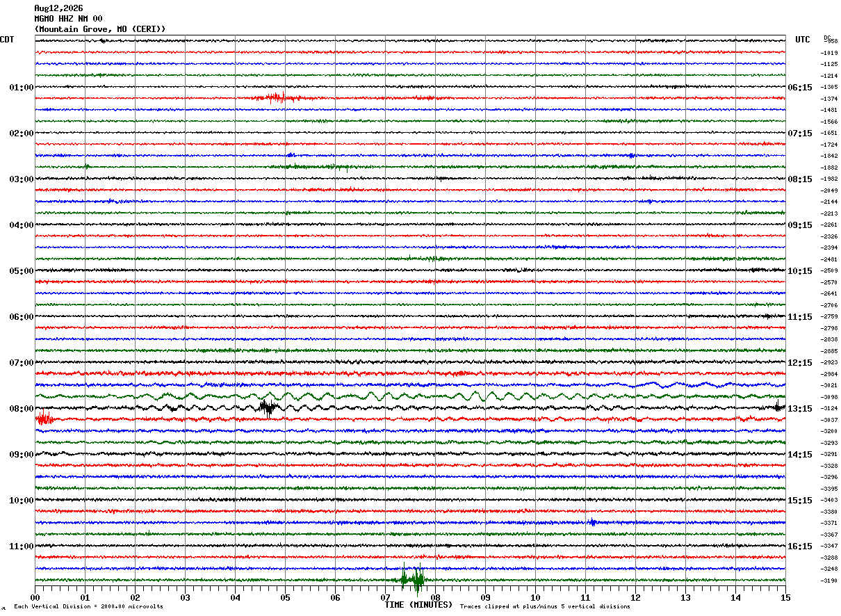This screenshot has width=841, height=616.
Task: Click the 16:15 UTC time label
Action: pyautogui.click(x=800, y=546)
